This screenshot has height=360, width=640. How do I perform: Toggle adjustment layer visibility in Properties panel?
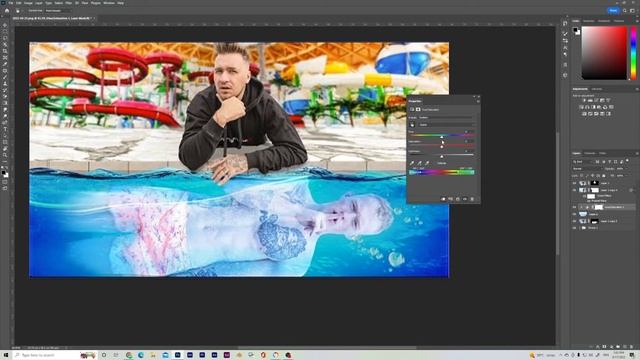465,199
